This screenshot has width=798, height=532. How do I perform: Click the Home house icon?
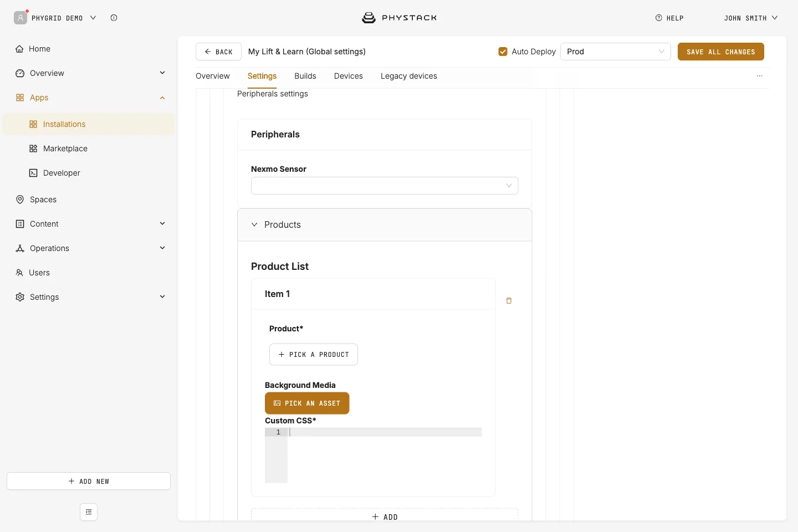(x=19, y=49)
